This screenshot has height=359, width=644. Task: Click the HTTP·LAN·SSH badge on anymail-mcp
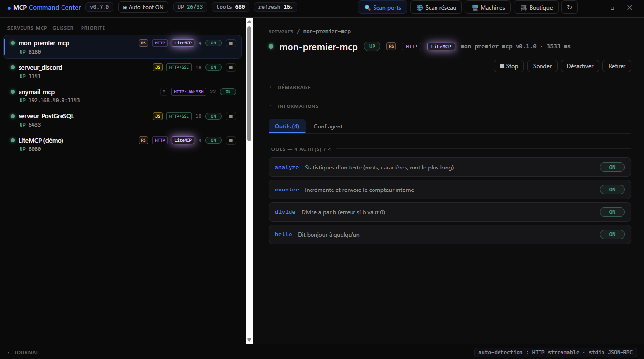pyautogui.click(x=188, y=92)
